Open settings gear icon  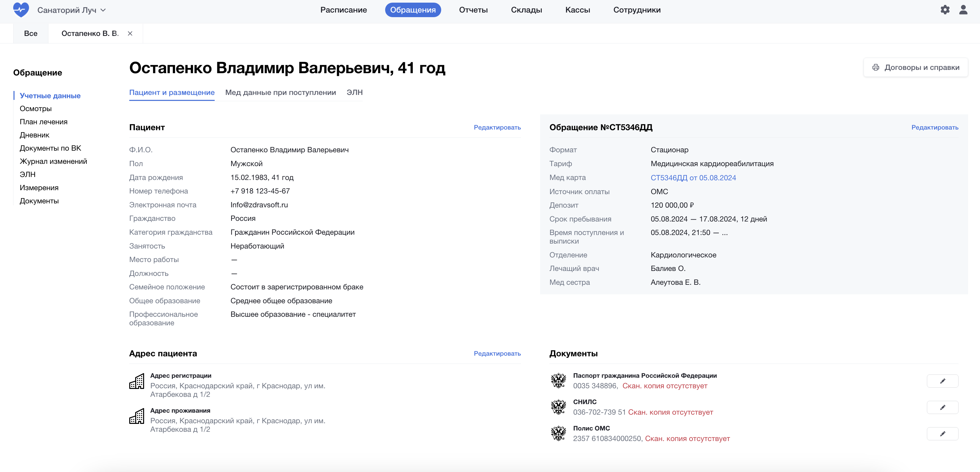tap(945, 10)
